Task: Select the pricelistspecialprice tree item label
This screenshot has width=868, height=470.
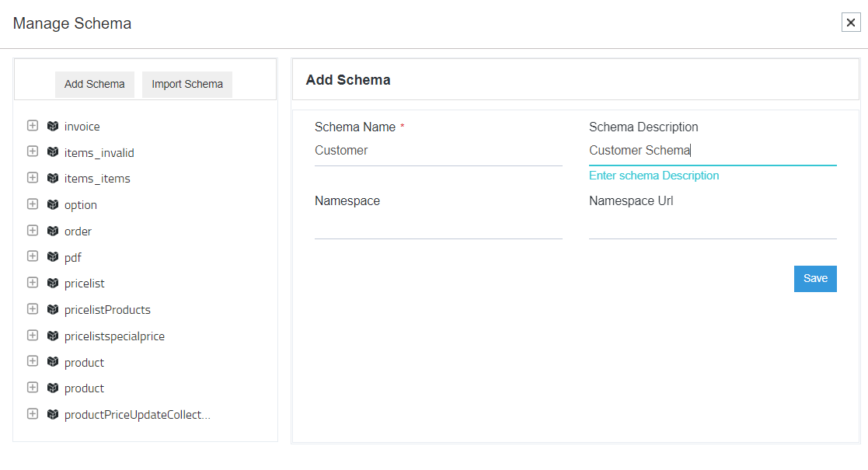Action: coord(114,336)
